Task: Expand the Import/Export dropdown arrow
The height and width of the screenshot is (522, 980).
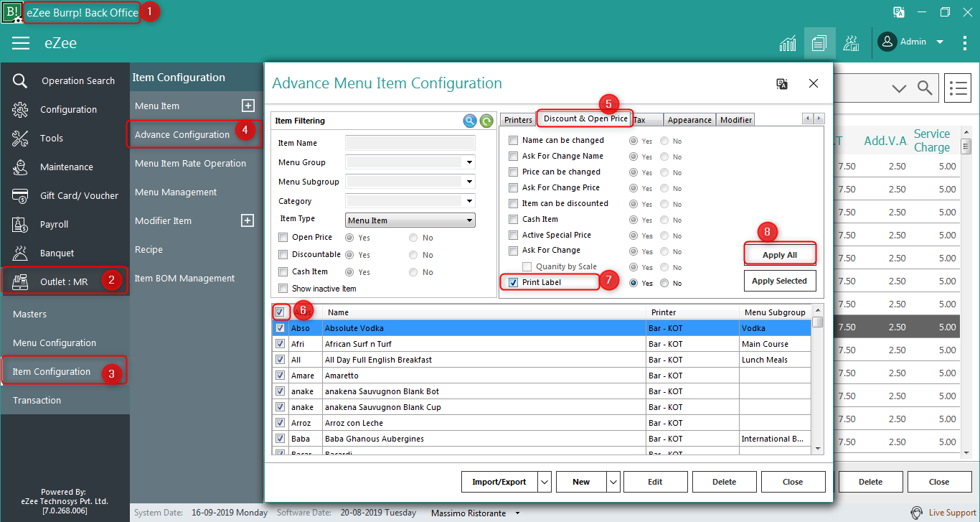Action: [544, 482]
